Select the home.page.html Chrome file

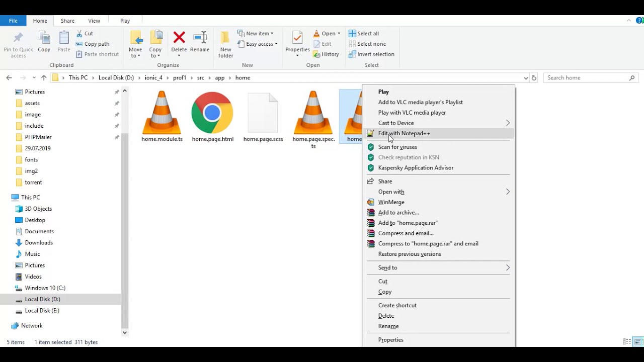[x=212, y=117]
